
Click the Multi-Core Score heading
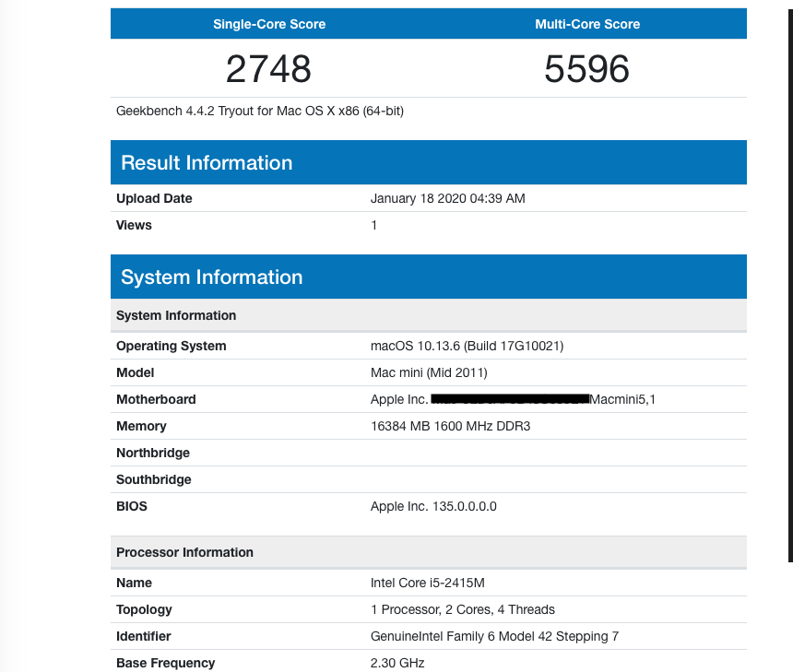587,24
